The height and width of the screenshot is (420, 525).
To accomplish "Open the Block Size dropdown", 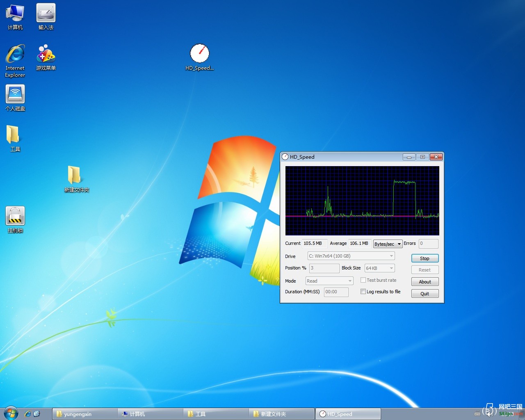I will [x=380, y=268].
